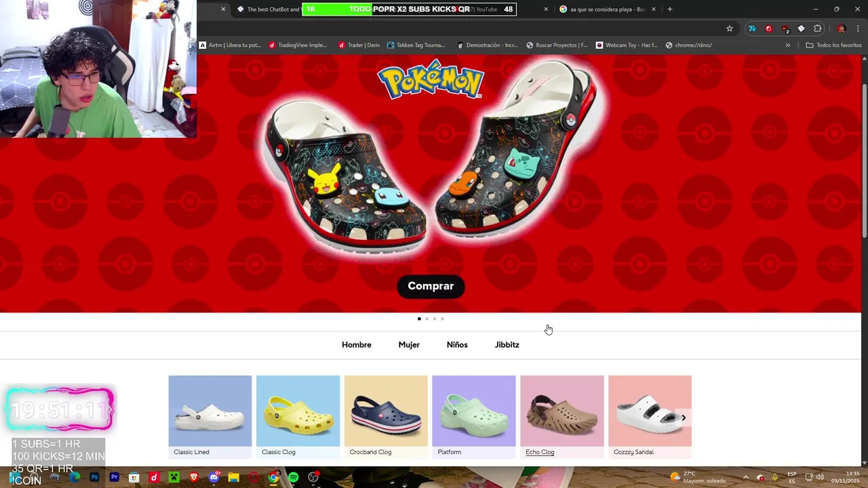Image resolution: width=868 pixels, height=488 pixels.
Task: Switch to 'aa que se considera playa' tab
Action: pos(602,9)
